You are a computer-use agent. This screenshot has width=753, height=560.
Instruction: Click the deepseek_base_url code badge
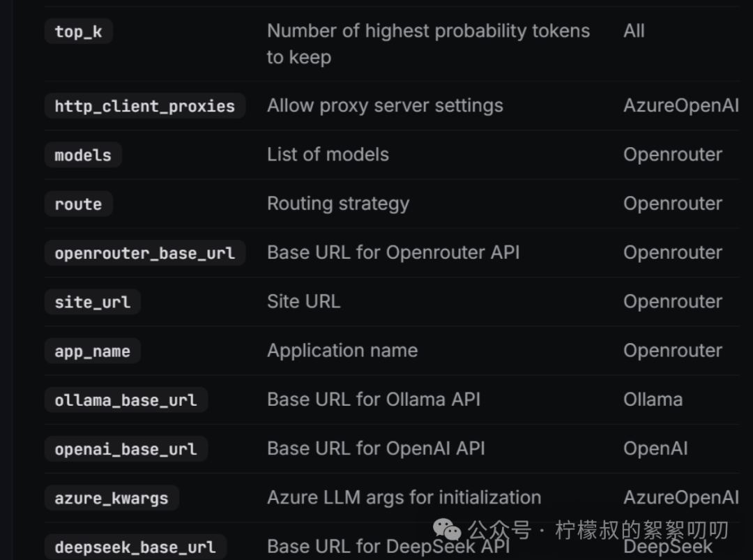[x=135, y=547]
